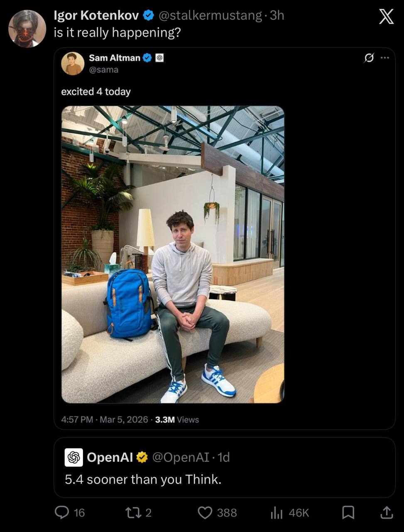The width and height of the screenshot is (404, 532).
Task: Open the @stalkermustang handle link
Action: click(x=210, y=15)
